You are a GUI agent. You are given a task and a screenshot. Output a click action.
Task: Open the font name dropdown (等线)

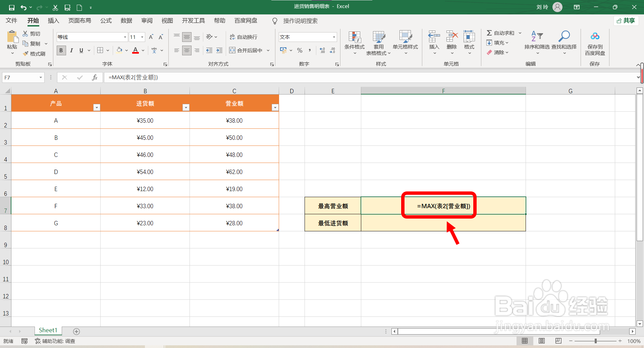pyautogui.click(x=125, y=37)
